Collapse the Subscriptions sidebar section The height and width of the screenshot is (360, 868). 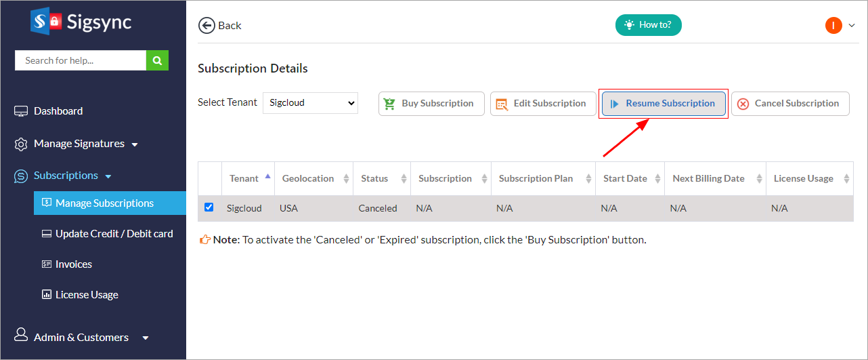(x=66, y=176)
